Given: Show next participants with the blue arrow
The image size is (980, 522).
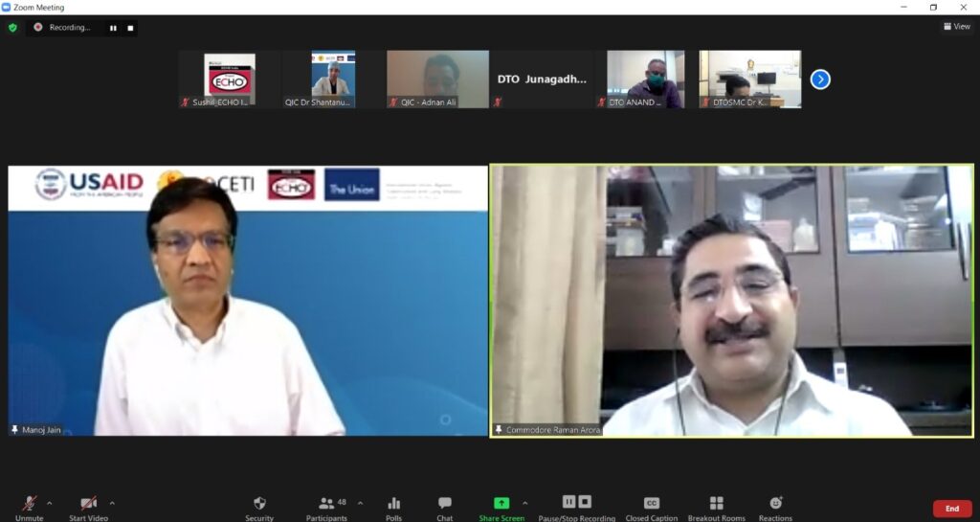Looking at the screenshot, I should point(820,79).
